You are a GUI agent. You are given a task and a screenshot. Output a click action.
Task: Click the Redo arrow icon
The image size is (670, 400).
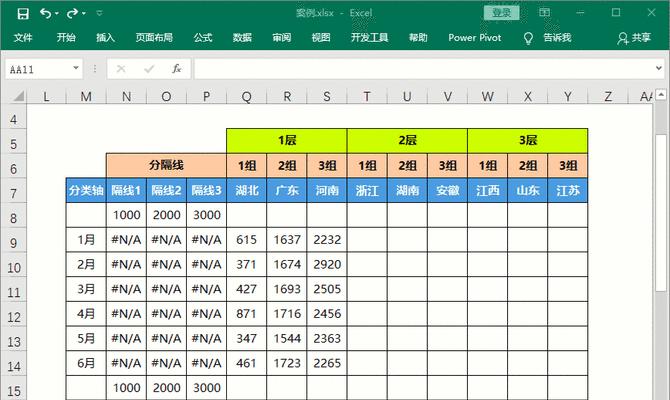point(72,14)
